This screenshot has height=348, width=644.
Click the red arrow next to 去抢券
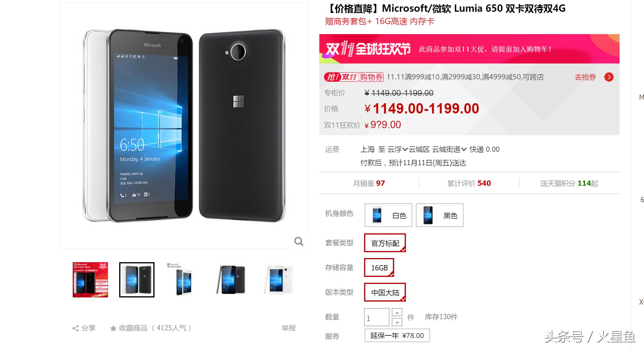[x=609, y=77]
